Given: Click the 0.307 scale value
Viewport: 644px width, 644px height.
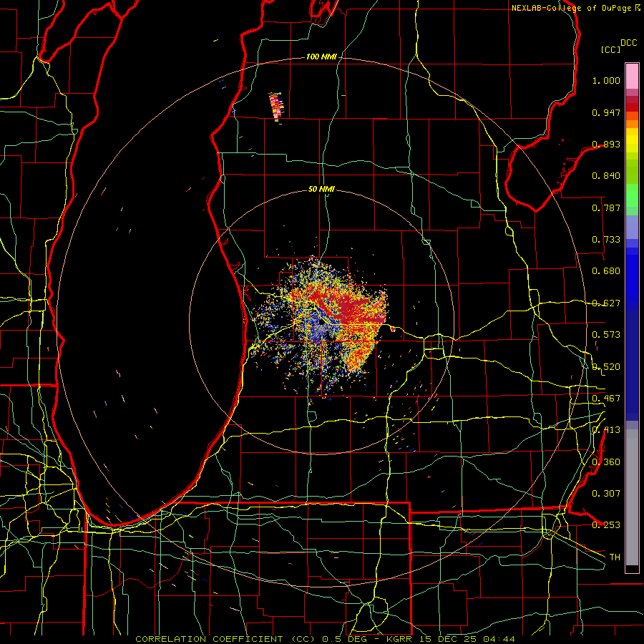Looking at the screenshot, I should [606, 493].
